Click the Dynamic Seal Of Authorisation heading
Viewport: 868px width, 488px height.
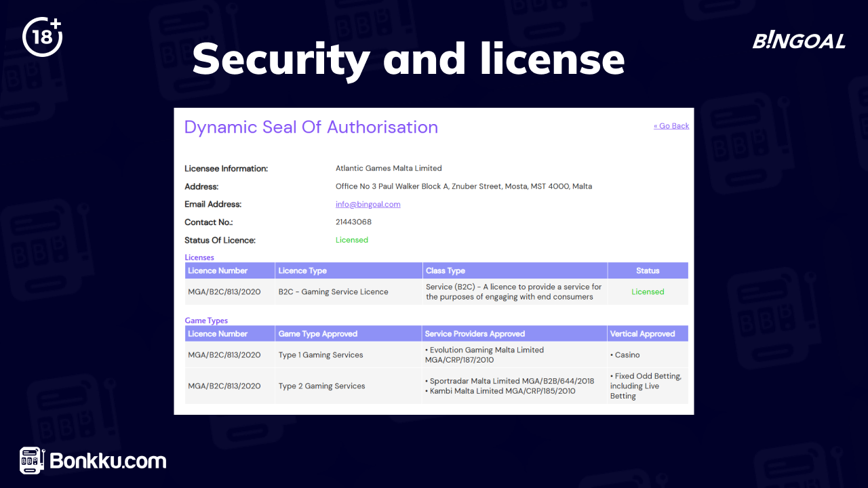coord(311,127)
